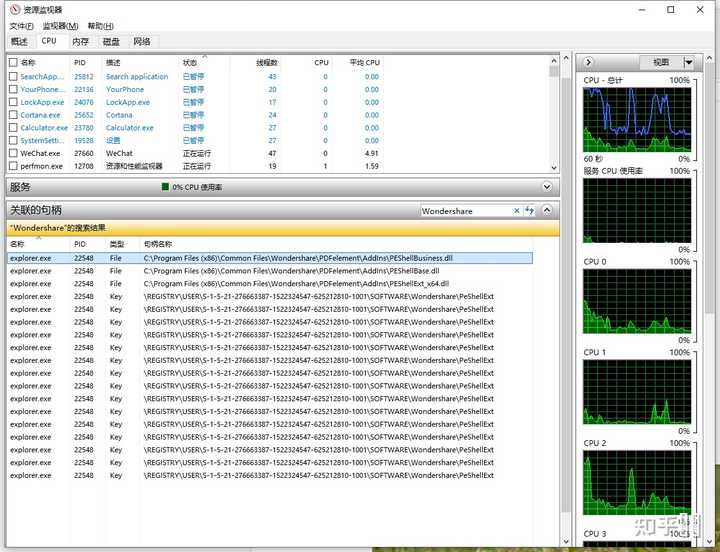Check the Calculator.exe process checkbox
The image size is (720, 552).
tap(13, 128)
